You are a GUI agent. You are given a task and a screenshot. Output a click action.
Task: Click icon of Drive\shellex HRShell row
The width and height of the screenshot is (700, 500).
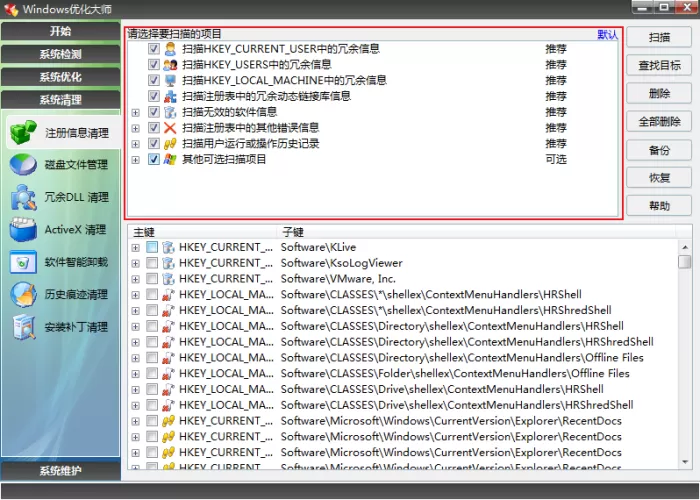168,390
